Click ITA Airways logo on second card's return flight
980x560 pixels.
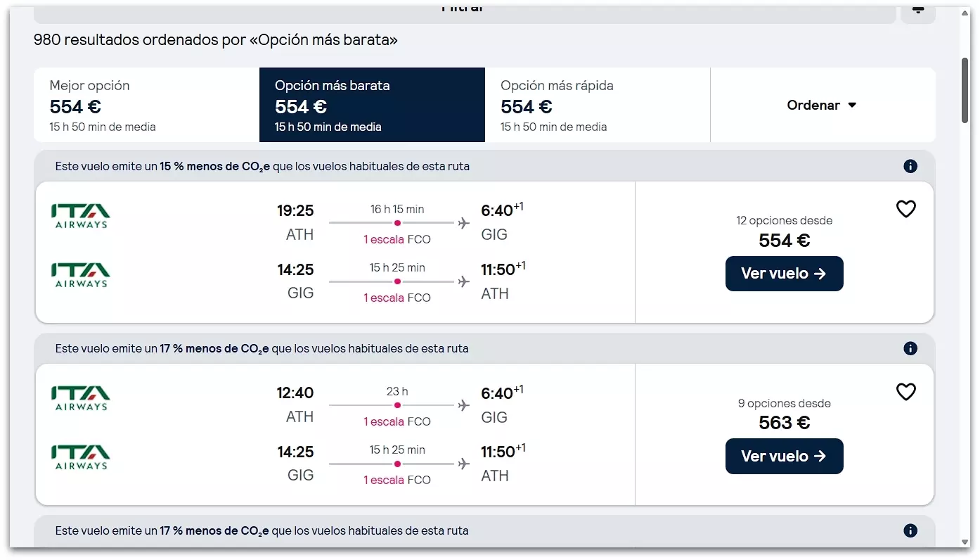coord(80,457)
